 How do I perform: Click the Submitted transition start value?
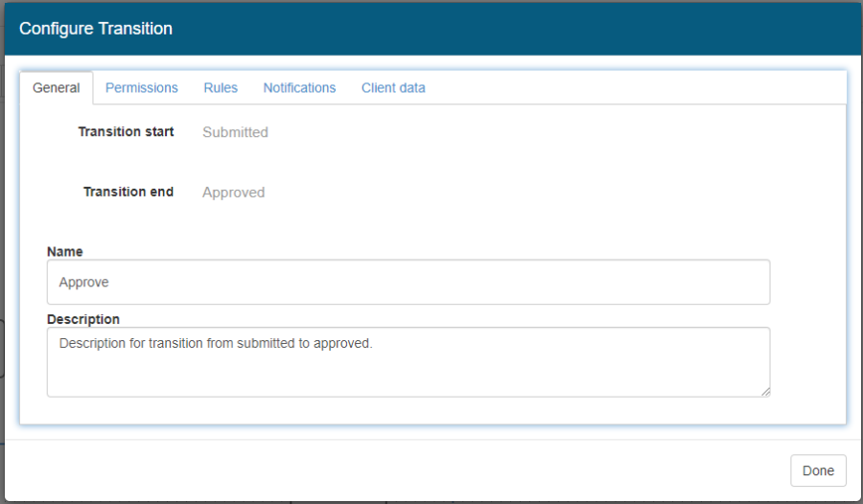point(235,132)
